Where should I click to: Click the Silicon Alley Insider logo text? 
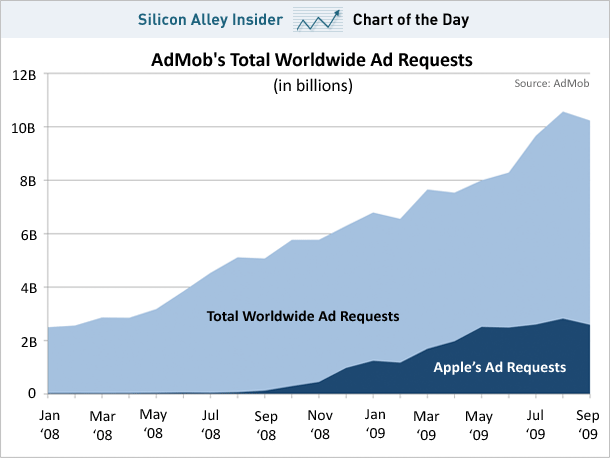(x=210, y=19)
